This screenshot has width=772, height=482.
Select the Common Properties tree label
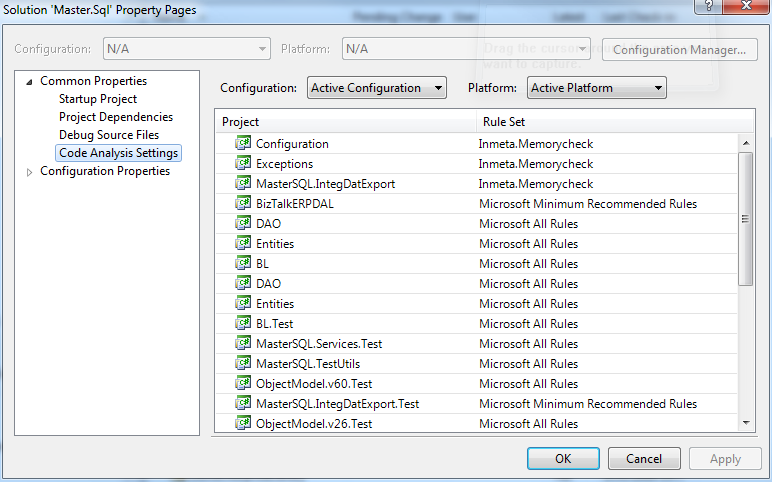tap(94, 81)
